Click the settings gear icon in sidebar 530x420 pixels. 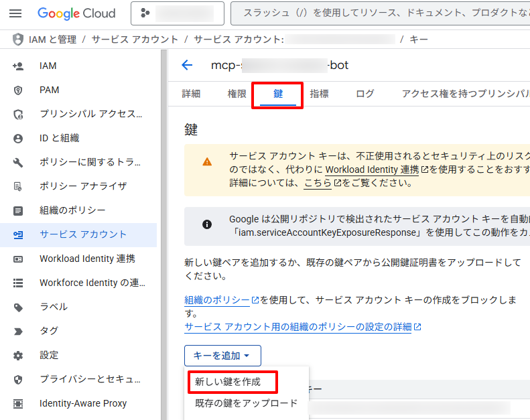tap(18, 355)
